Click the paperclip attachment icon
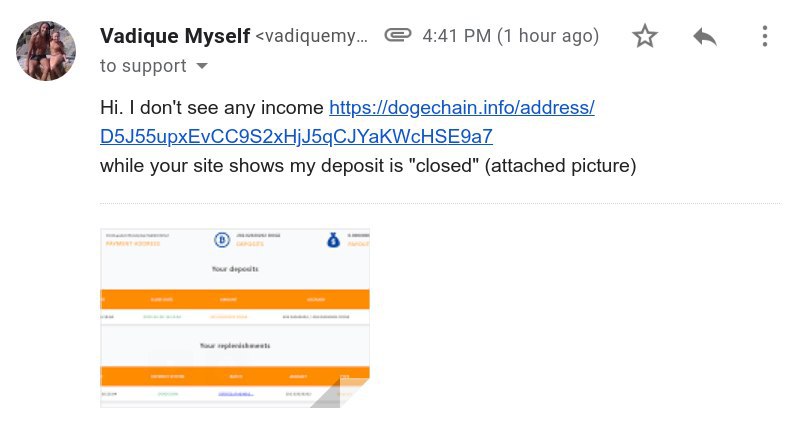This screenshot has height=434, width=786. tap(398, 35)
